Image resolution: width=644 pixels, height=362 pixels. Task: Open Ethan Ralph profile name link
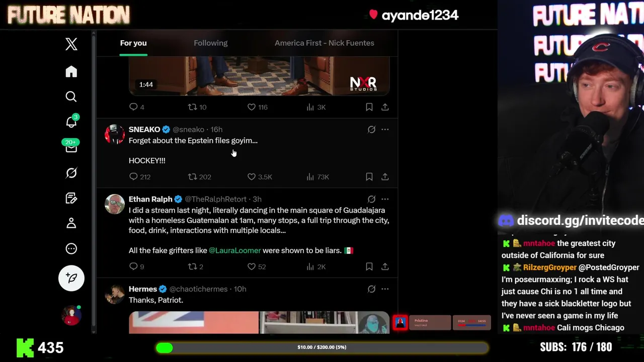pyautogui.click(x=150, y=199)
